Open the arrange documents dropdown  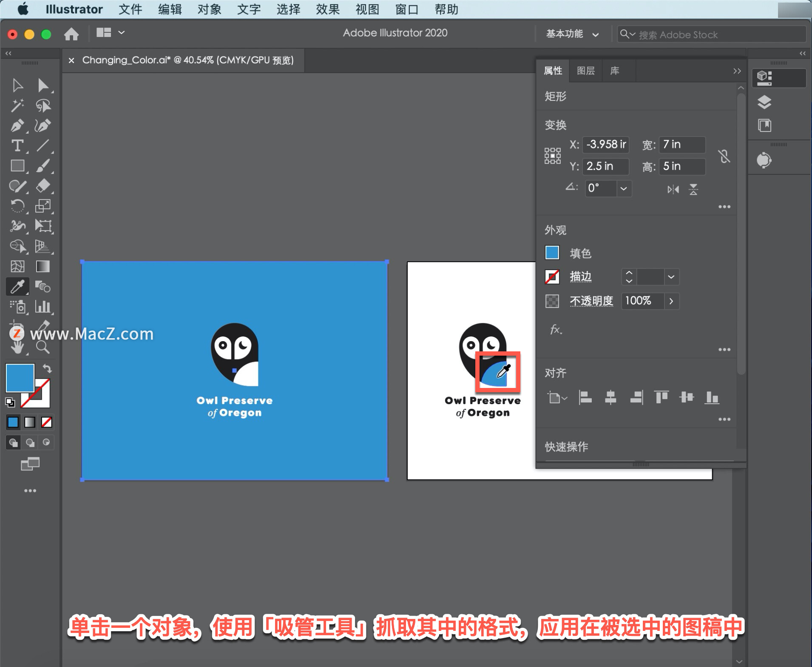coord(110,33)
